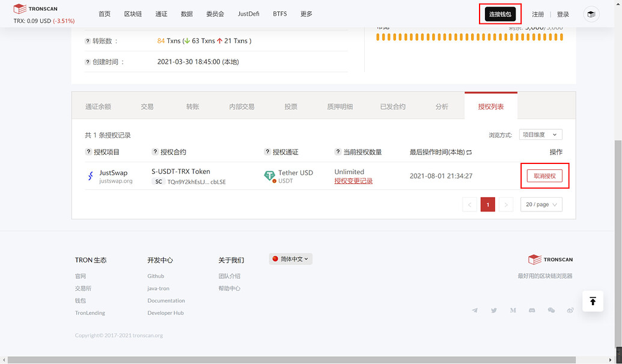Open the 20 / page size dropdown
Viewport: 622px width, 364px height.
click(x=541, y=204)
